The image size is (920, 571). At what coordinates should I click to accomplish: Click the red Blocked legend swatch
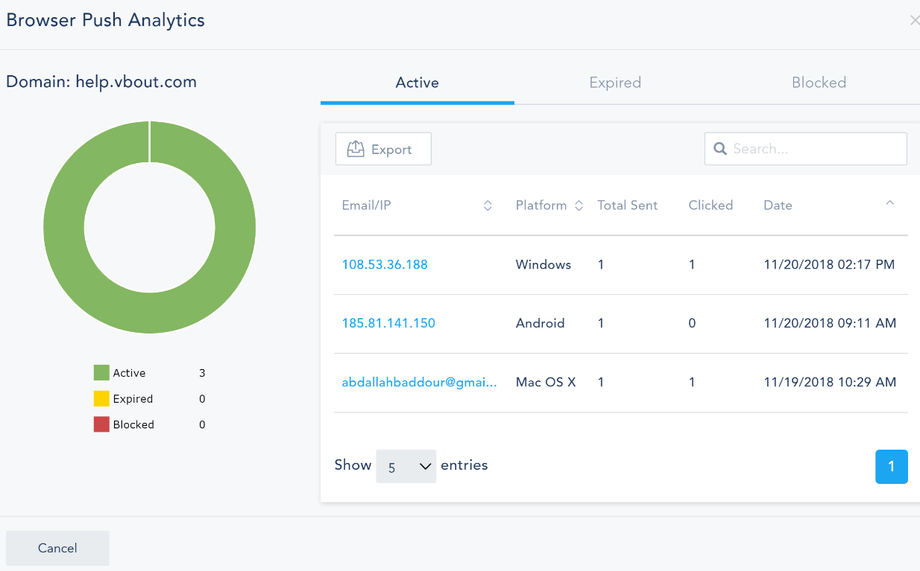click(101, 425)
